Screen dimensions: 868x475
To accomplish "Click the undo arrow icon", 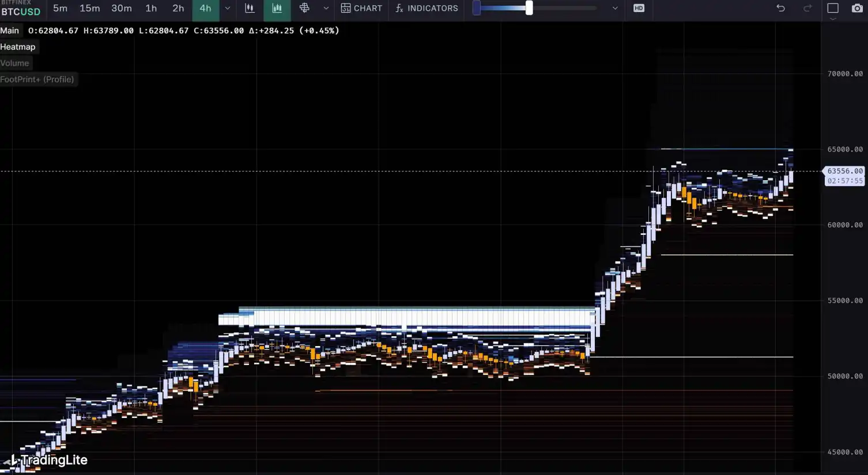I will click(780, 8).
